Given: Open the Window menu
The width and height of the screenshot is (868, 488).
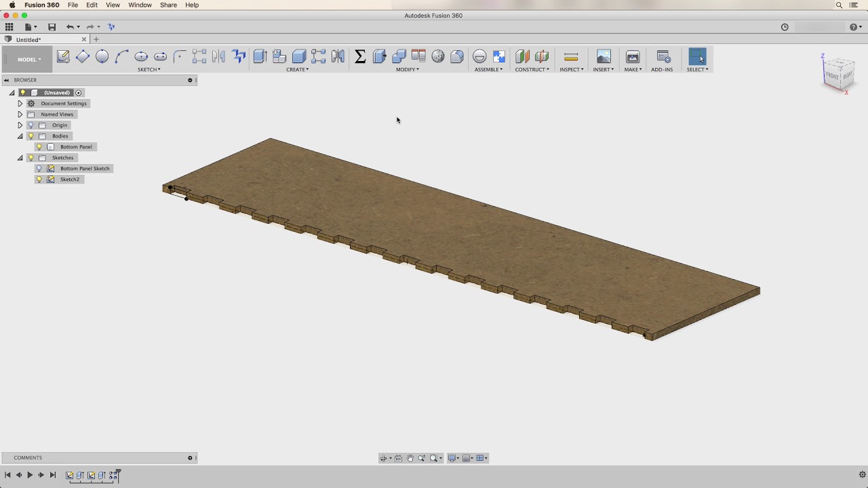Looking at the screenshot, I should [x=140, y=5].
